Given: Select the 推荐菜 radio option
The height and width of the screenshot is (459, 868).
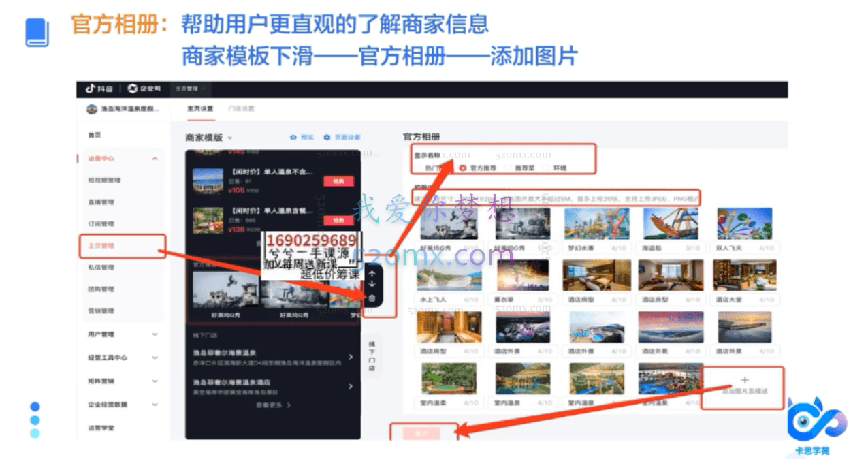Looking at the screenshot, I should point(509,168).
